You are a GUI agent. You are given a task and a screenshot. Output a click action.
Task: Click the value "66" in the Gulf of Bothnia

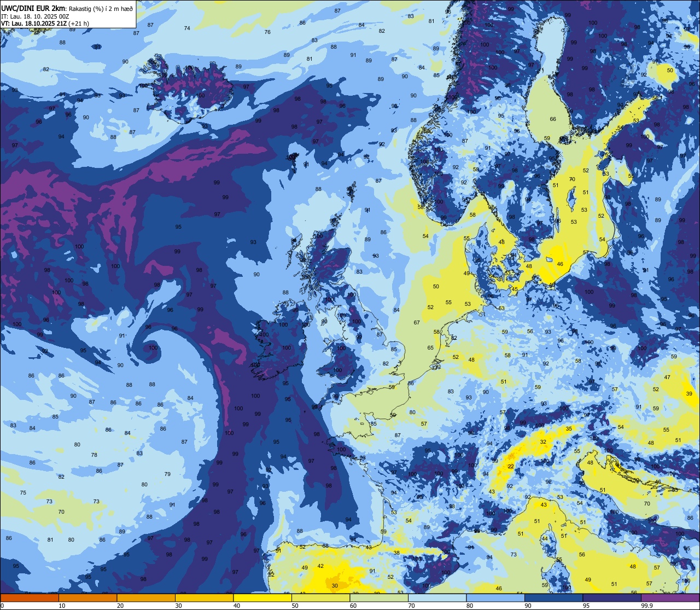click(553, 119)
